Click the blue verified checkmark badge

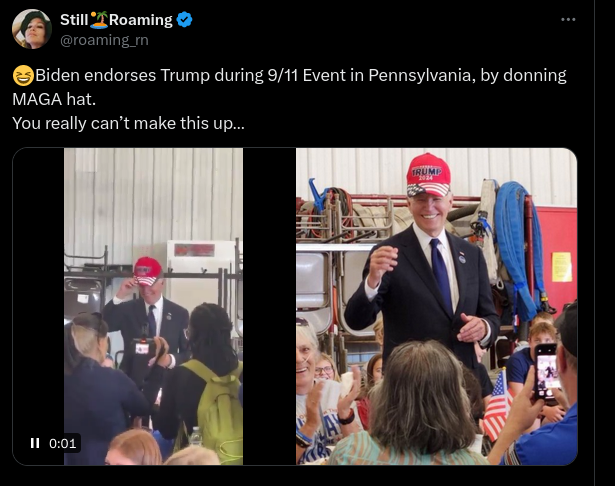185,21
